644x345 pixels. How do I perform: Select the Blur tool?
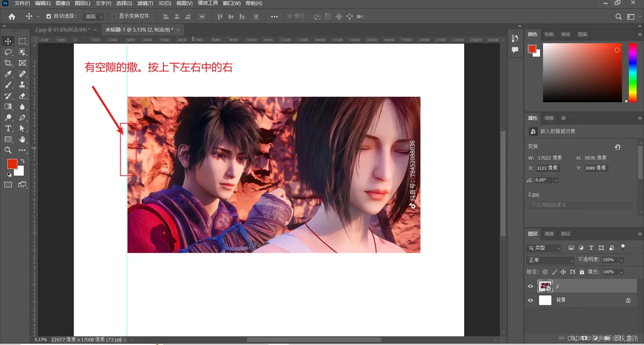22,107
